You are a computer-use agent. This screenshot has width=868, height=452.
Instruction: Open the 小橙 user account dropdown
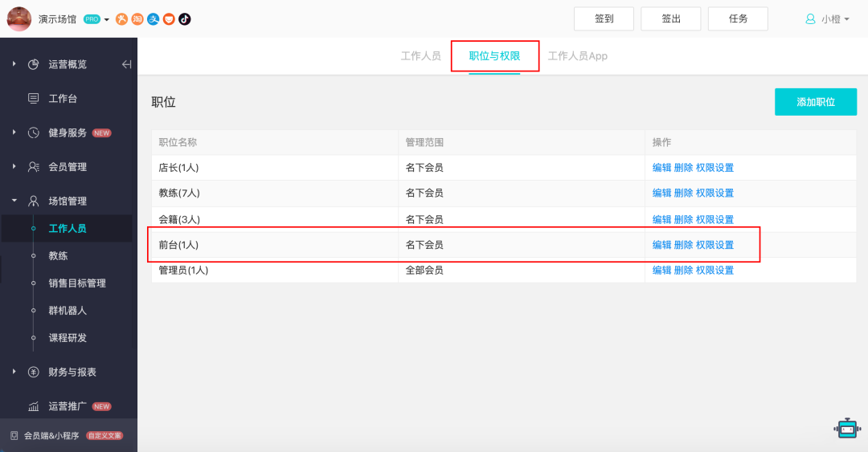coord(828,19)
